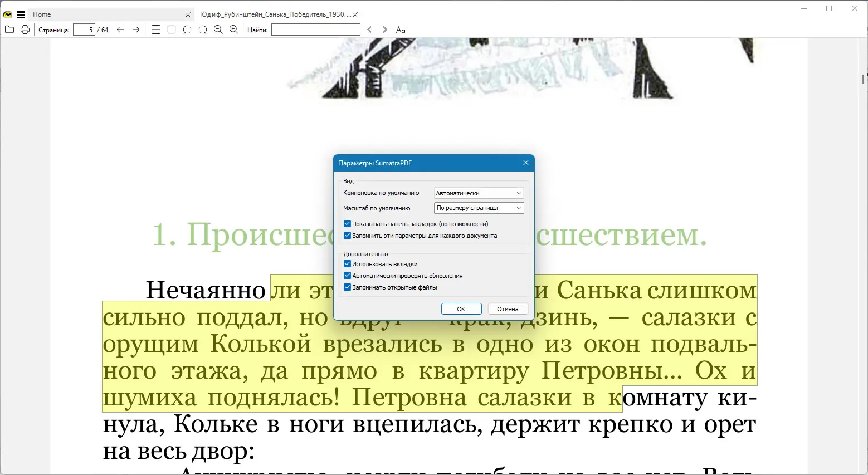Open a file with the folder icon

pos(9,29)
